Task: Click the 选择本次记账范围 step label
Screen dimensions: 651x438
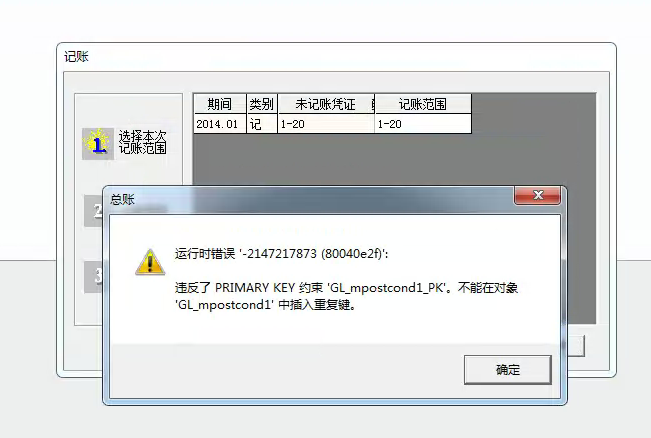Action: click(x=142, y=142)
